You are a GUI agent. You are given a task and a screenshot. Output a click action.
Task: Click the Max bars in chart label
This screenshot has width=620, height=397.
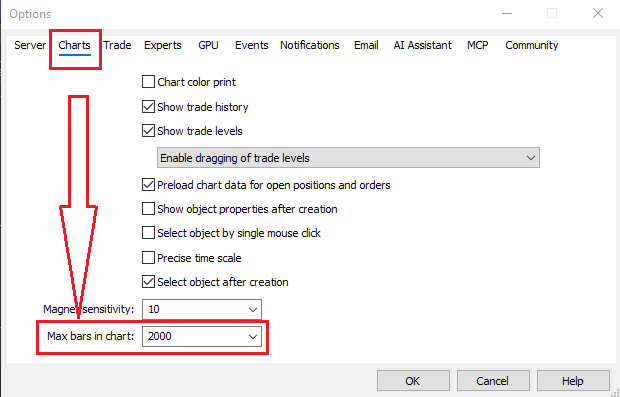[x=91, y=337]
